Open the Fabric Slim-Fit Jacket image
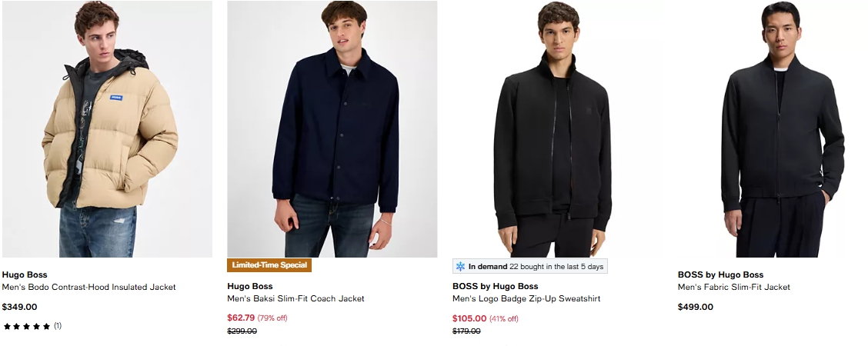Screen dimensions: 868x346 tap(781, 129)
